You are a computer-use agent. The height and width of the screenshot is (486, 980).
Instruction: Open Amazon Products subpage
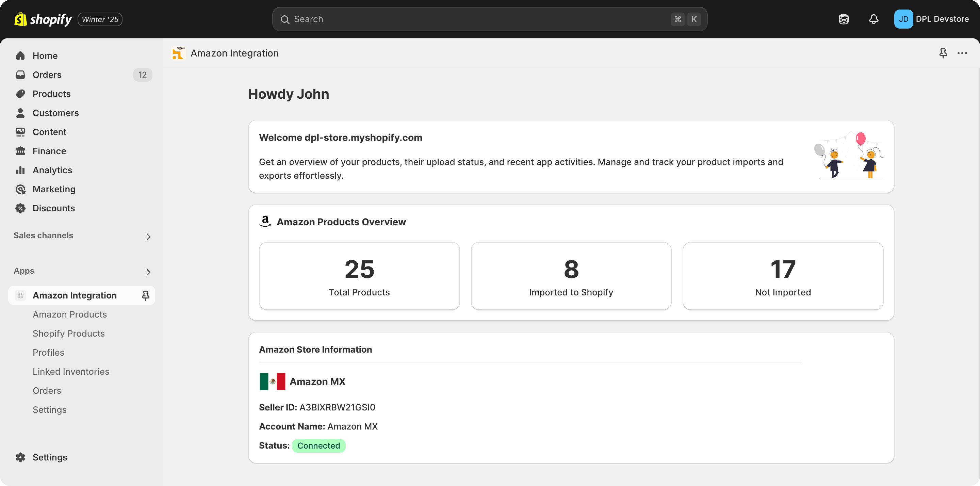coord(70,314)
